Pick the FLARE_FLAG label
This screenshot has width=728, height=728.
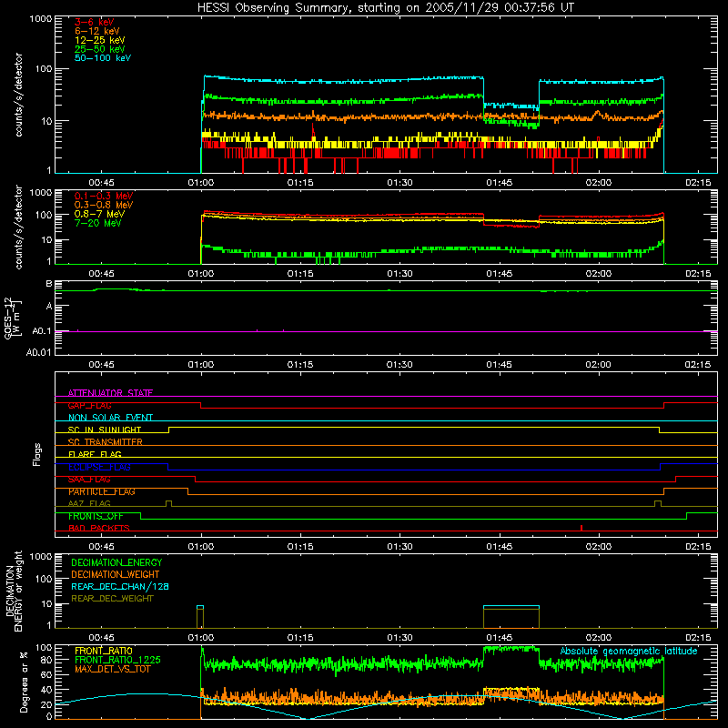95,454
